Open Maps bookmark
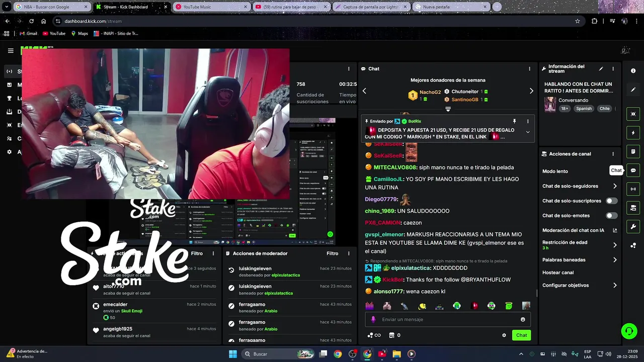Image resolution: width=644 pixels, height=362 pixels. (x=79, y=34)
